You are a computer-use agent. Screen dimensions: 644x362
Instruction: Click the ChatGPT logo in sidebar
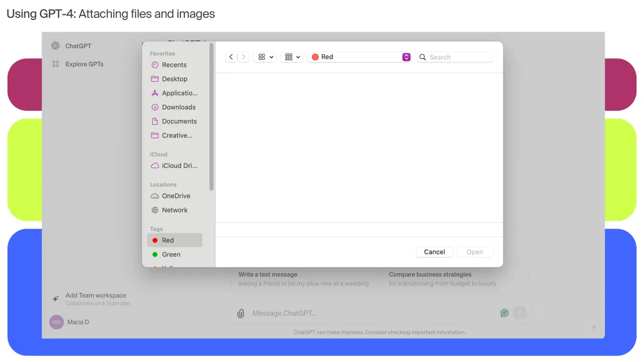[55, 46]
